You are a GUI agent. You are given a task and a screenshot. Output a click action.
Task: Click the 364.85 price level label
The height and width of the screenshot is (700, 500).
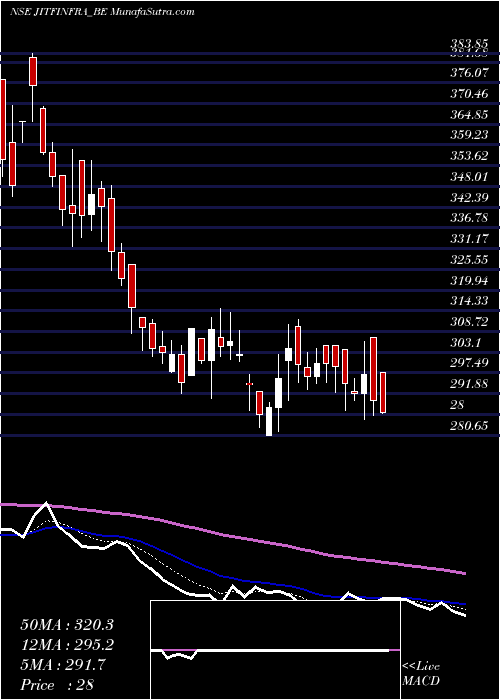469,115
